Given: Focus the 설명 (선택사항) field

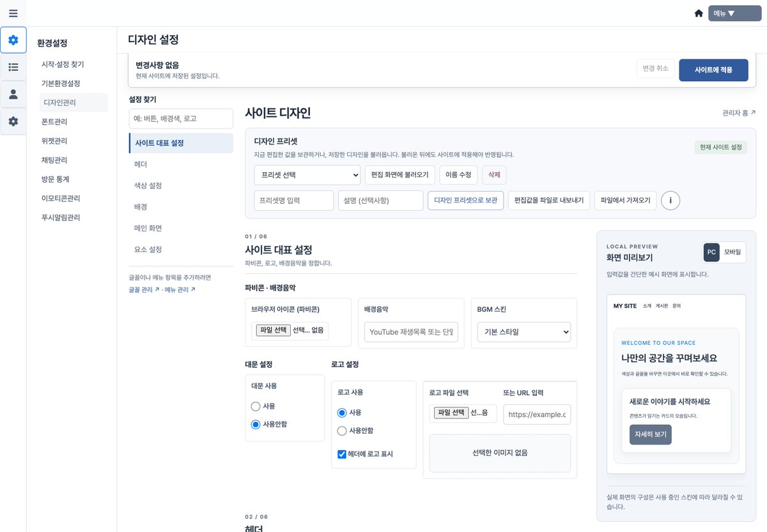Looking at the screenshot, I should coord(381,201).
